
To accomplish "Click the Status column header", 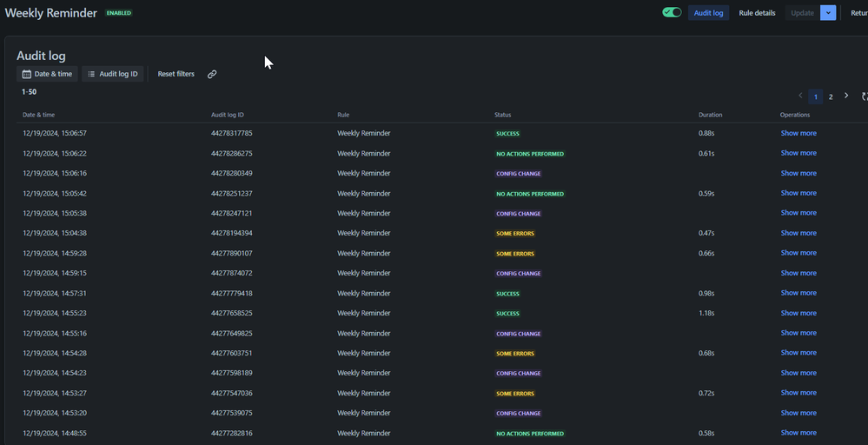I will click(502, 115).
